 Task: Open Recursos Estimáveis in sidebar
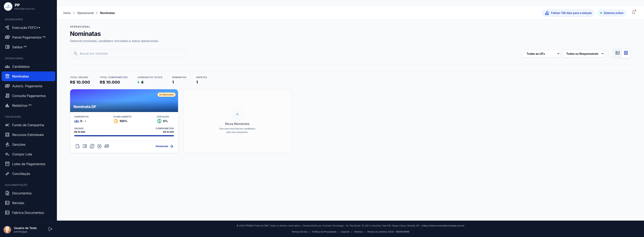click(28, 135)
